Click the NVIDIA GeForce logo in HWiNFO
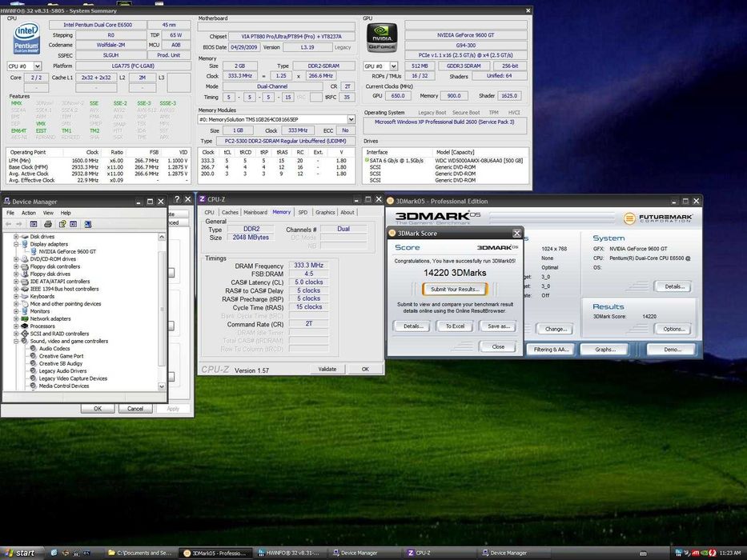Screen dimensions: 747x560 tap(382, 38)
